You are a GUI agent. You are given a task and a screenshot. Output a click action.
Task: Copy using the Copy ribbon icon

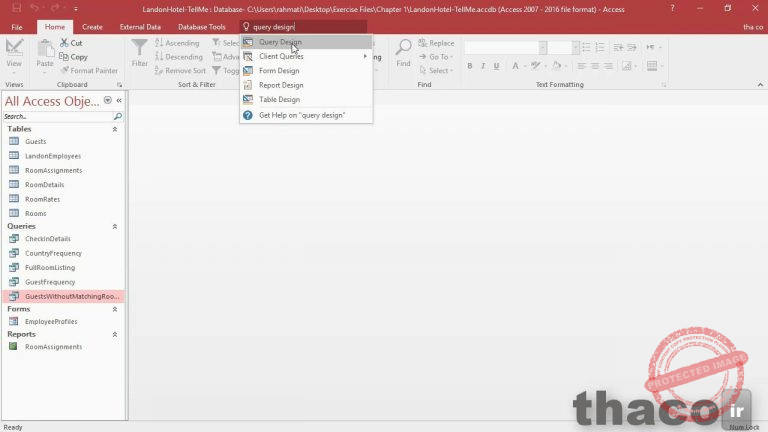coord(73,57)
